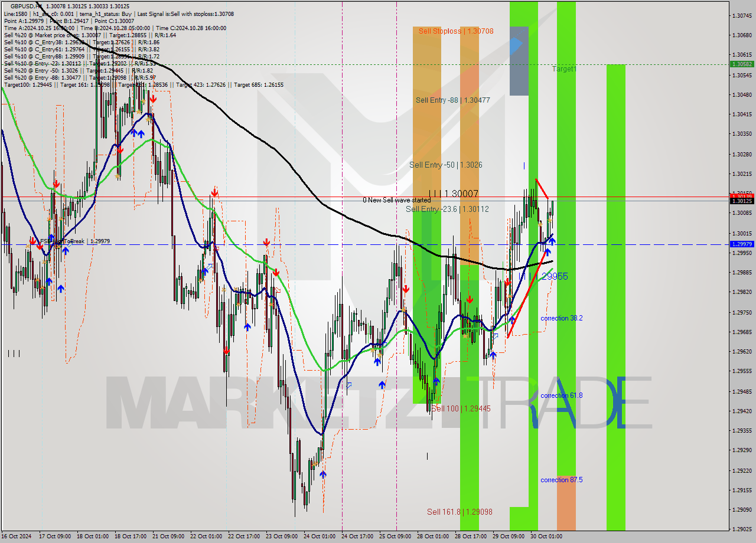This screenshot has width=756, height=543.
Task: Click the 'FSB-HighToBreak | 1.29979' label
Action: [x=74, y=241]
